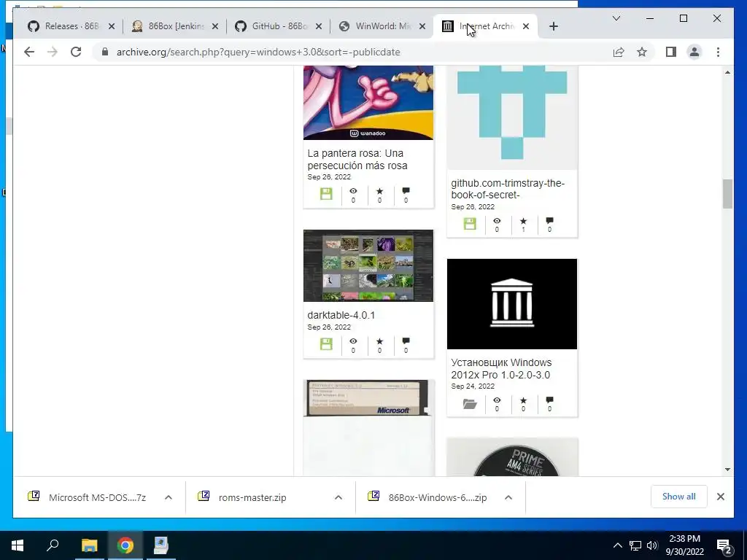Click the scrollbar down arrow

point(727,469)
